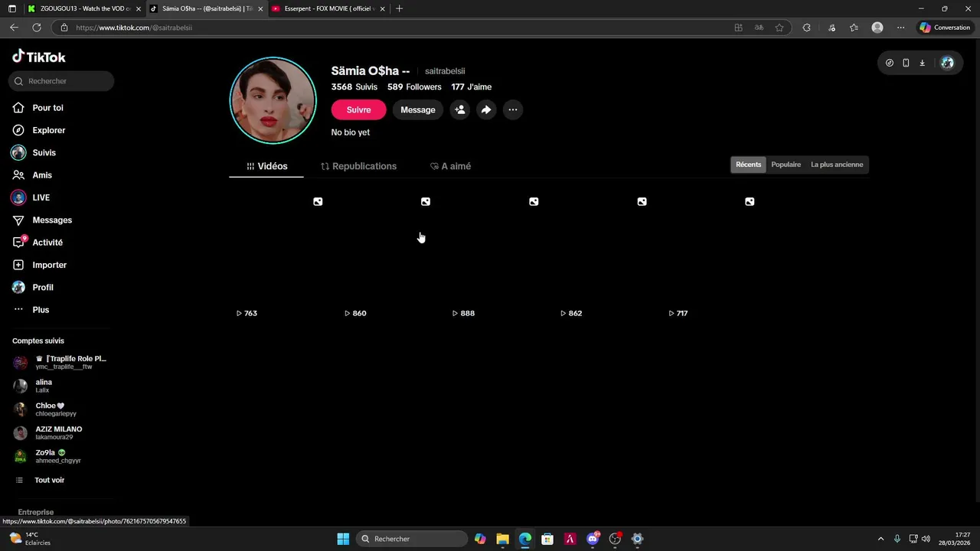Click the phone app icon top right
This screenshot has height=551, width=980.
tap(906, 63)
